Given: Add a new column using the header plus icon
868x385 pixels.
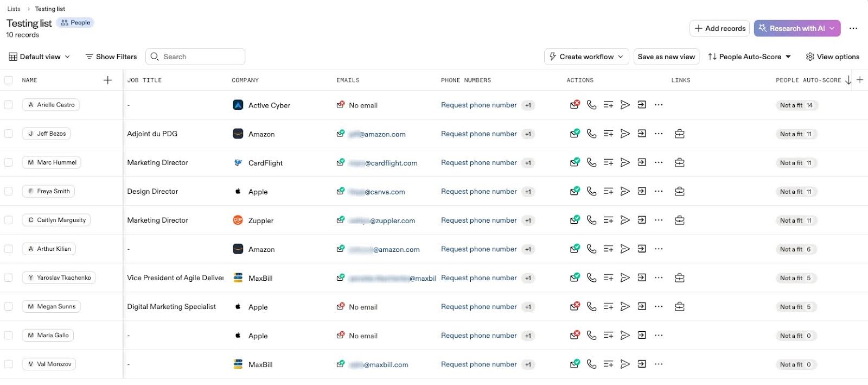Looking at the screenshot, I should coord(860,80).
